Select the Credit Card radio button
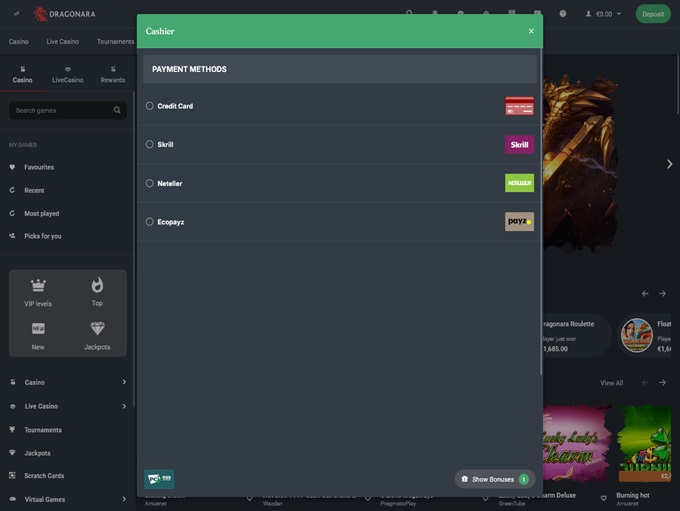This screenshot has width=680, height=511. click(150, 106)
